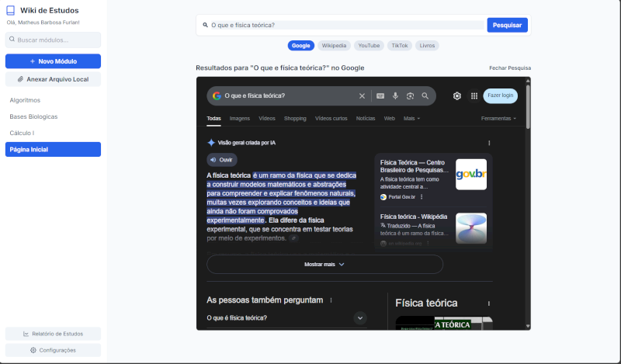Switch to the Shopping results tab
Image resolution: width=621 pixels, height=364 pixels.
[x=295, y=119]
